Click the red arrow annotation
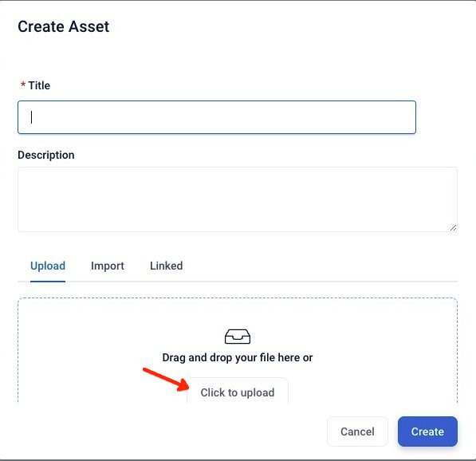Image resolution: width=476 pixels, height=461 pixels. pyautogui.click(x=166, y=380)
